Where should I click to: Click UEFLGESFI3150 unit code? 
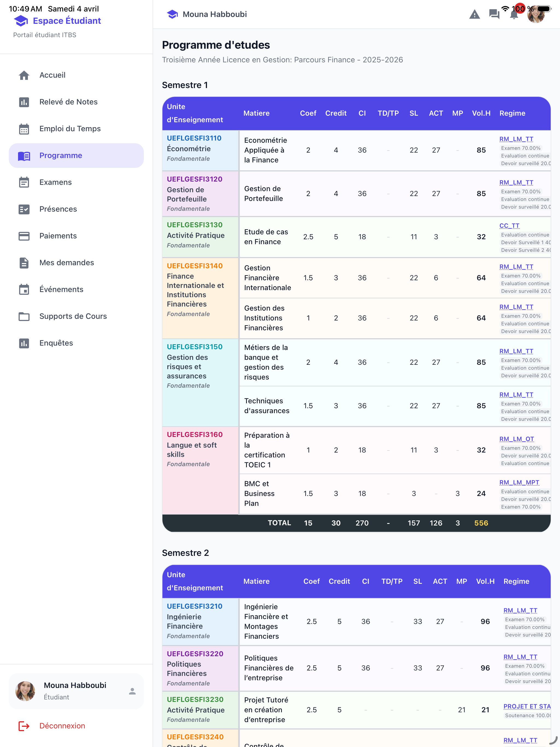point(194,347)
